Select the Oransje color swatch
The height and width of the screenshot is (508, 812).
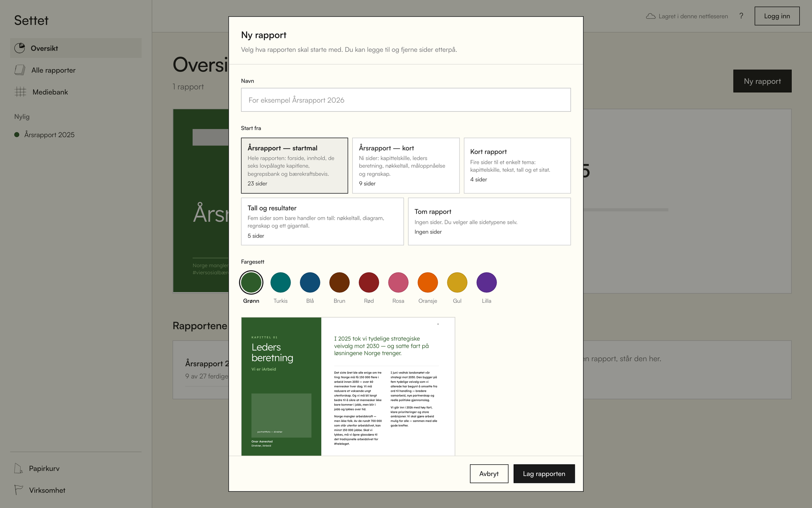(428, 282)
